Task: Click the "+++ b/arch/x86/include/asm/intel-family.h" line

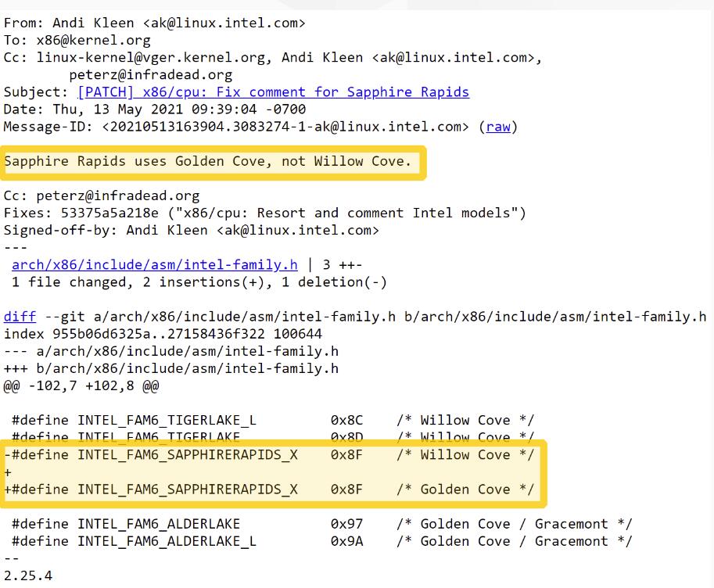Action: point(170,368)
